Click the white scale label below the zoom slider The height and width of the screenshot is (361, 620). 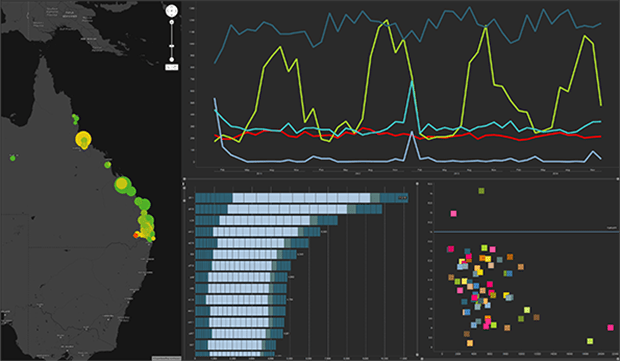click(x=172, y=67)
